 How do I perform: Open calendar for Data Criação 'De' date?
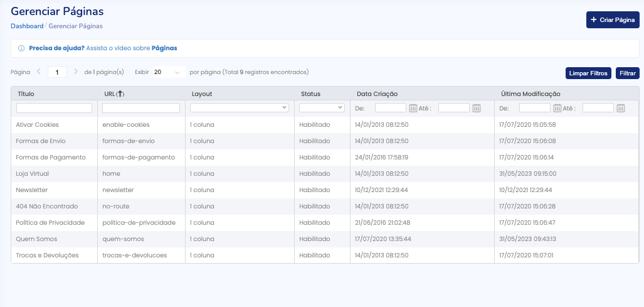coord(413,108)
